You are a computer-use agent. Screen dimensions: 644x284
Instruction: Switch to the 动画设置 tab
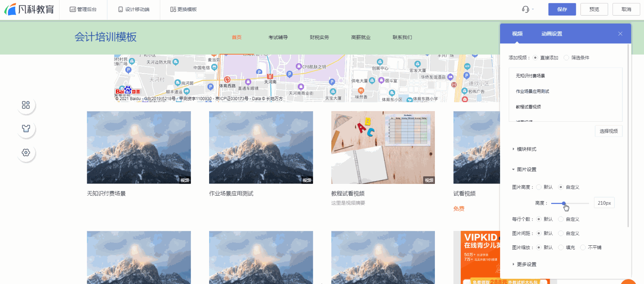(552, 34)
